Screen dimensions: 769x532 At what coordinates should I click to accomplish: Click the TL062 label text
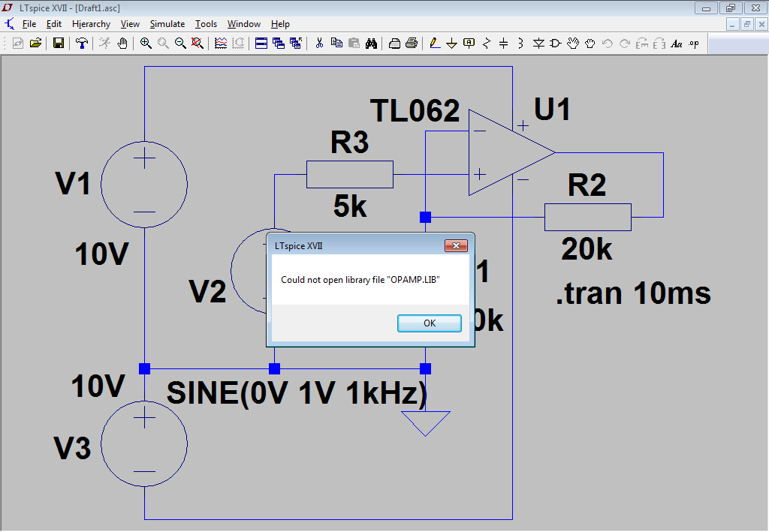pos(415,110)
